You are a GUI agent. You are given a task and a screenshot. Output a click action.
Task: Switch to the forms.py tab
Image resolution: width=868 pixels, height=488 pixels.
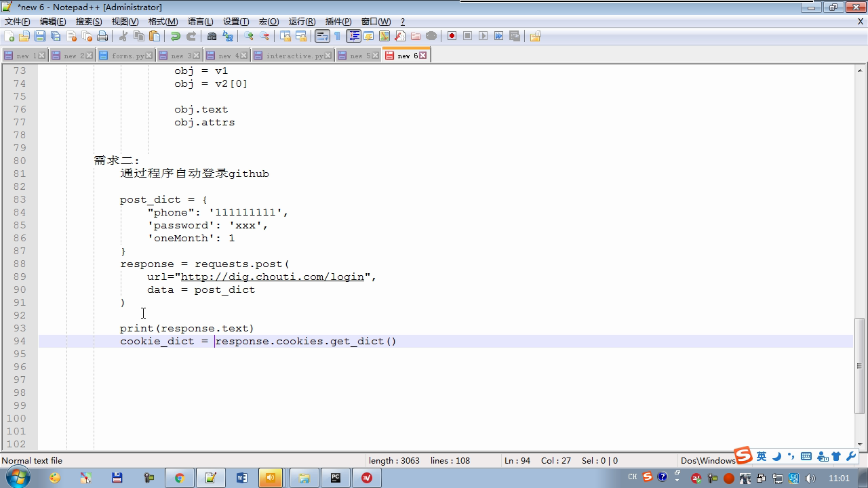click(127, 56)
